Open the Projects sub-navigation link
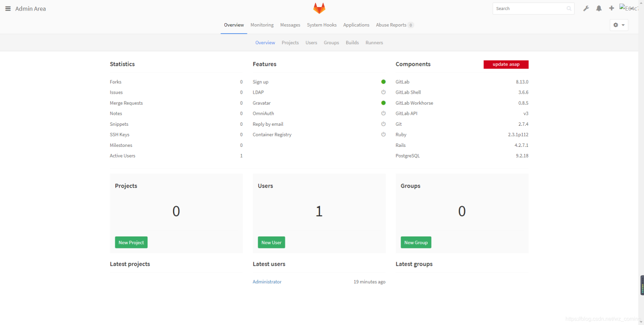Image resolution: width=644 pixels, height=325 pixels. [x=290, y=43]
